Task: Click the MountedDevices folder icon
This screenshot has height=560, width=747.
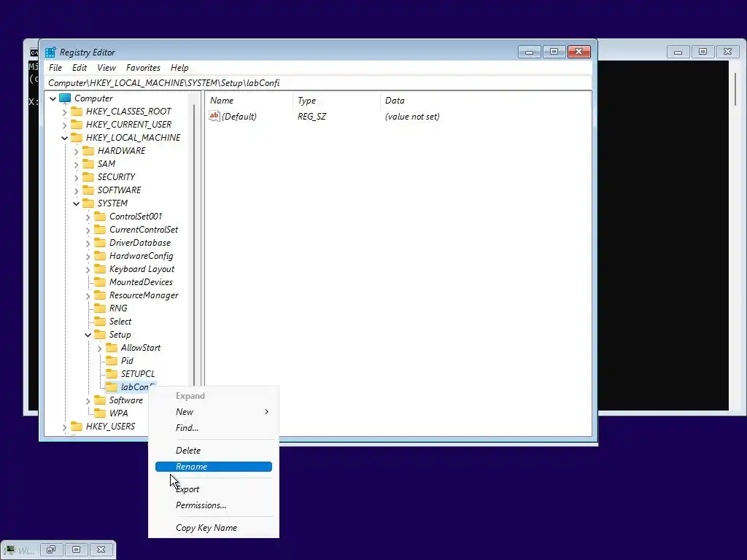Action: 100,282
